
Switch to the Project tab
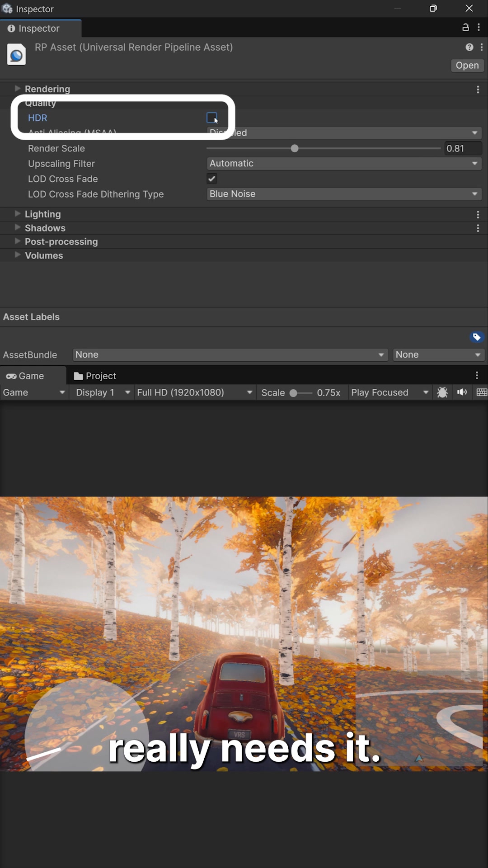point(95,376)
